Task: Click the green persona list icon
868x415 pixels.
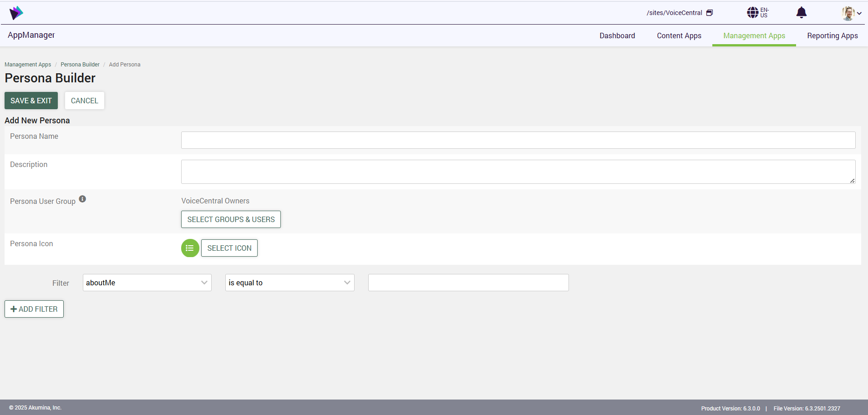Action: pyautogui.click(x=190, y=248)
